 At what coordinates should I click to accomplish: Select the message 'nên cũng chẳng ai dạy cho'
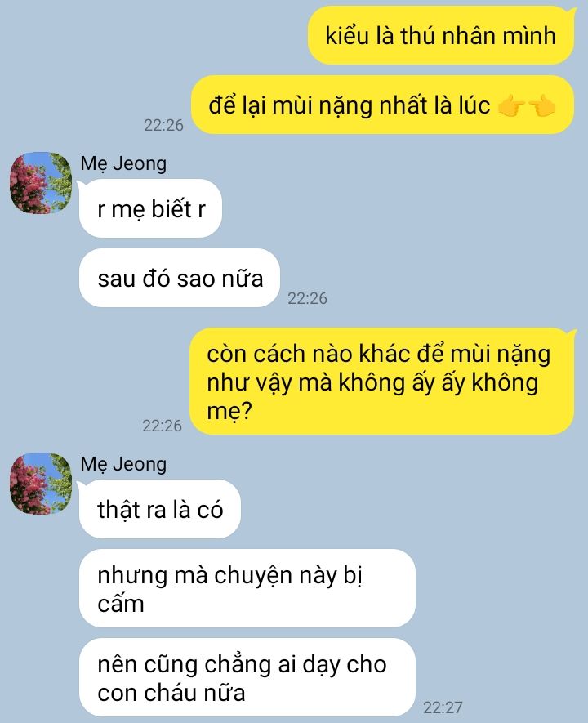pos(247,678)
